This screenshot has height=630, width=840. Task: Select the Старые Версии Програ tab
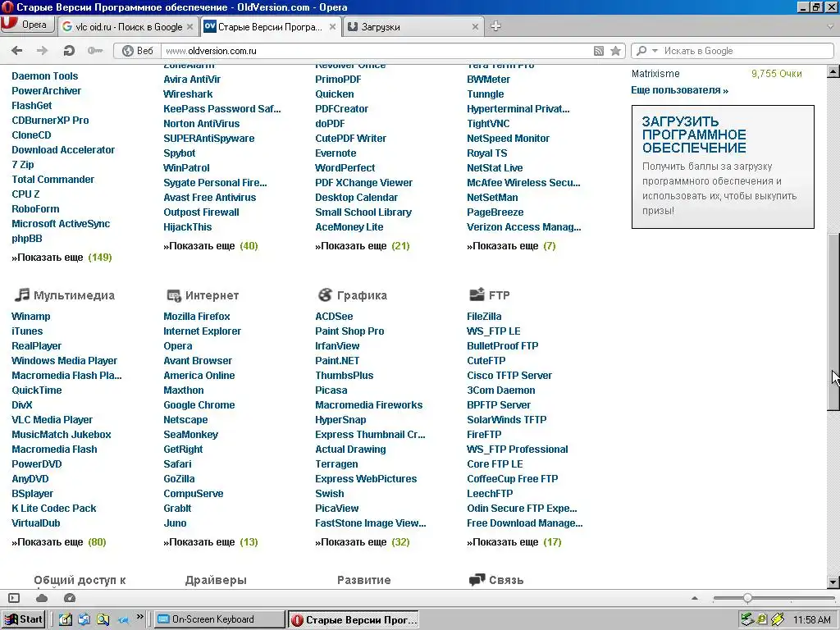pyautogui.click(x=271, y=27)
